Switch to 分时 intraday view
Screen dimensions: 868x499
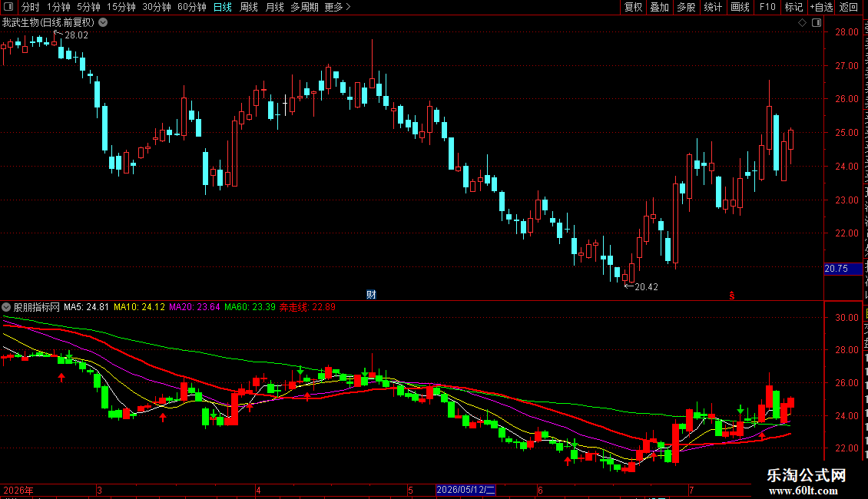click(x=31, y=7)
